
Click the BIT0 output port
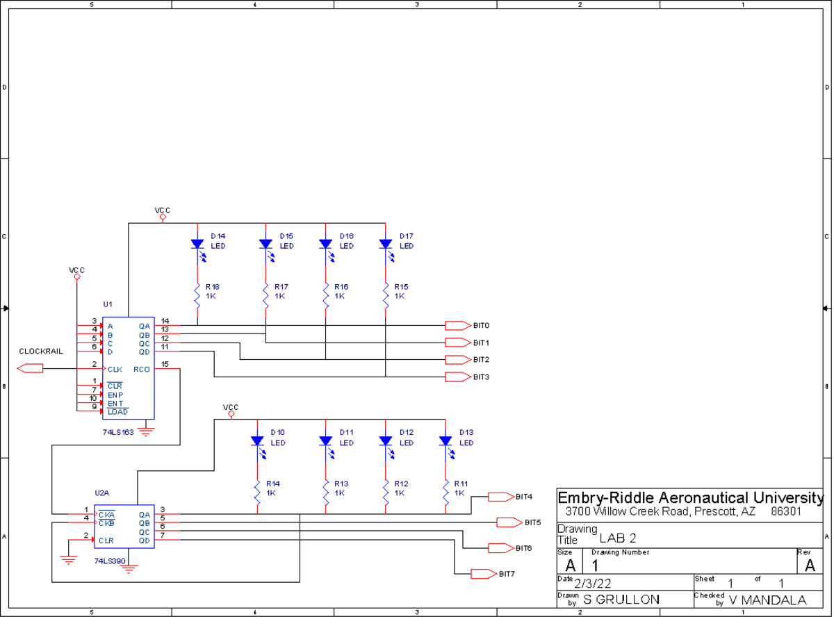(457, 324)
